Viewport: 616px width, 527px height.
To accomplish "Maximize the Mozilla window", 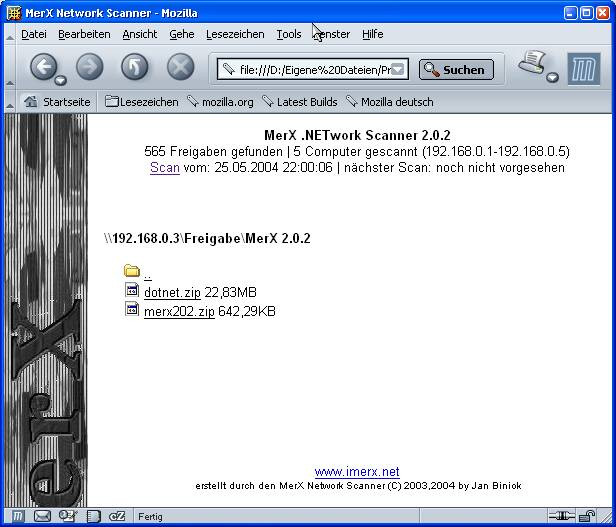I will click(587, 13).
